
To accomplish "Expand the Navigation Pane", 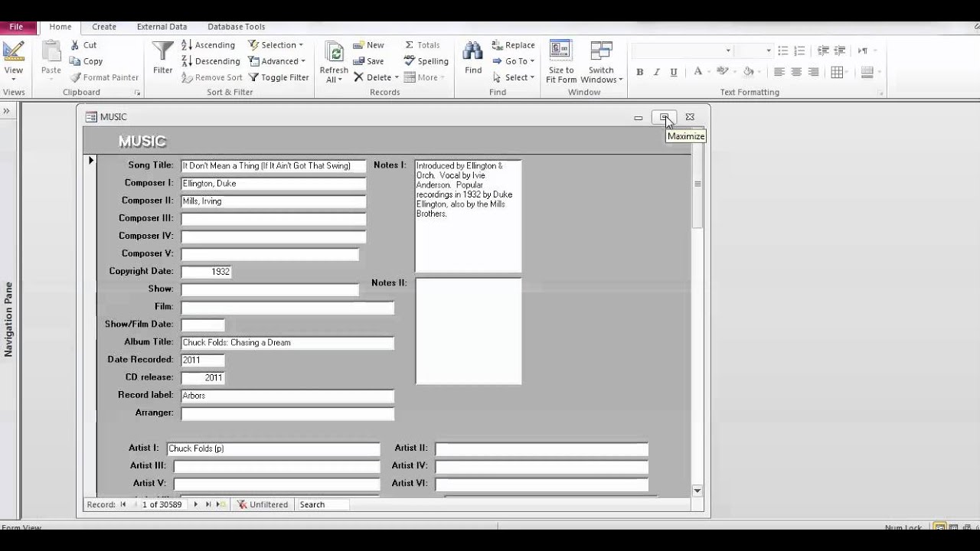I will (6, 111).
